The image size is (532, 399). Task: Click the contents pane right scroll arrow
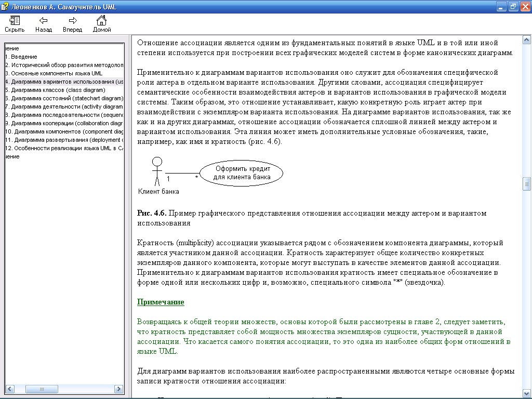click(x=119, y=389)
